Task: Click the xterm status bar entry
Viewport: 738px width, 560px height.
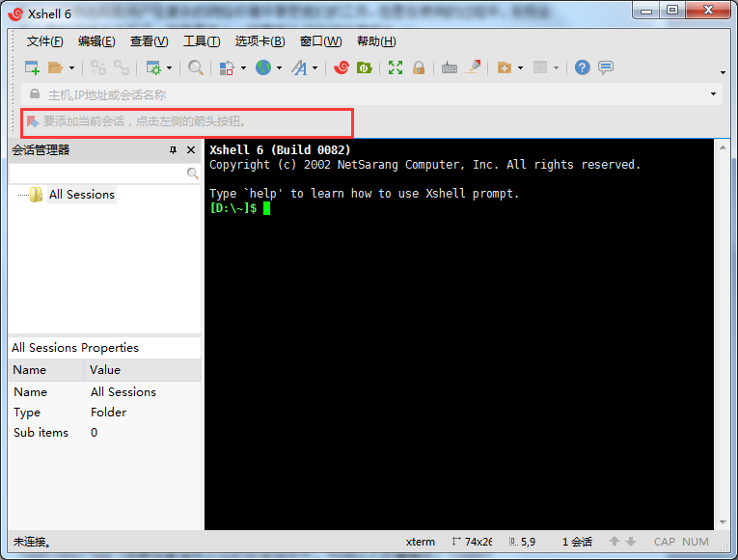Action: (421, 542)
